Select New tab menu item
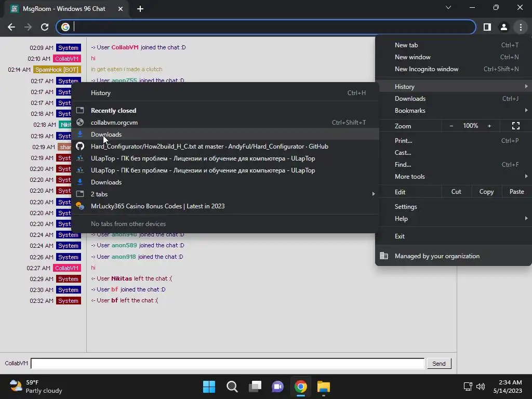This screenshot has height=399, width=532. pos(454,45)
